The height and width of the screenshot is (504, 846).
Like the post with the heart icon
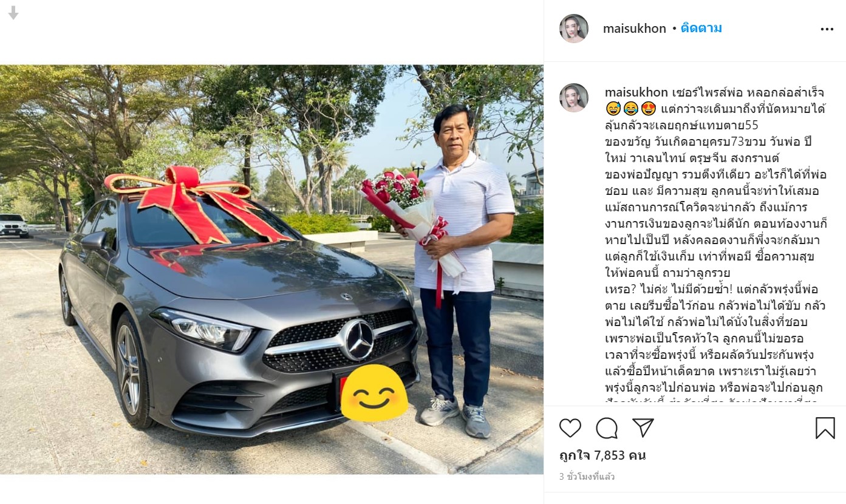point(570,428)
